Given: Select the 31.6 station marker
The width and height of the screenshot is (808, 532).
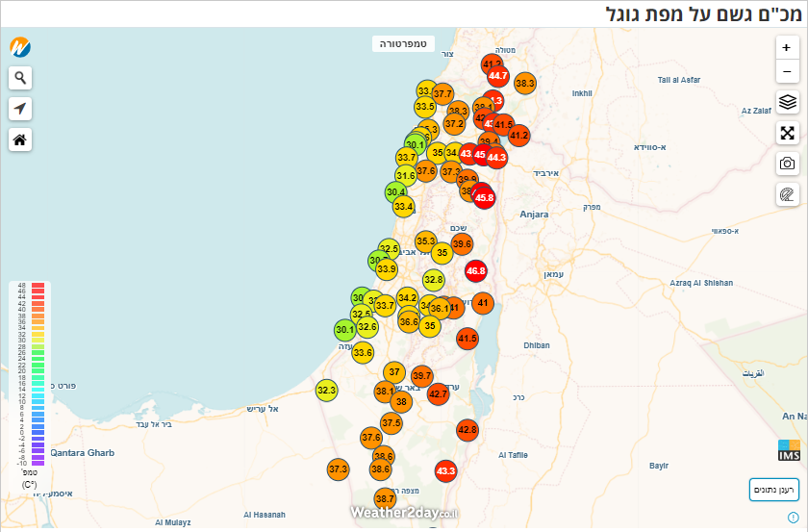Looking at the screenshot, I should [406, 176].
